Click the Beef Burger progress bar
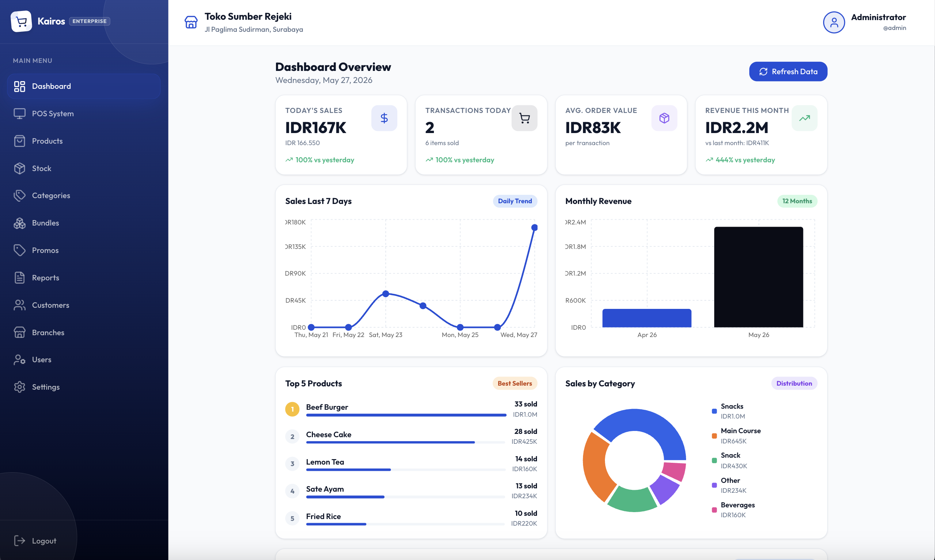The image size is (935, 560). coord(406,415)
